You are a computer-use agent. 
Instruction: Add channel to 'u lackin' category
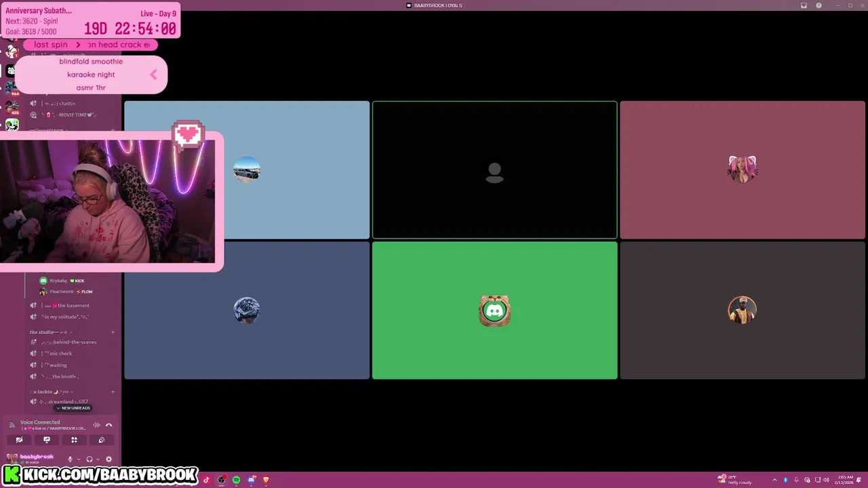[113, 392]
